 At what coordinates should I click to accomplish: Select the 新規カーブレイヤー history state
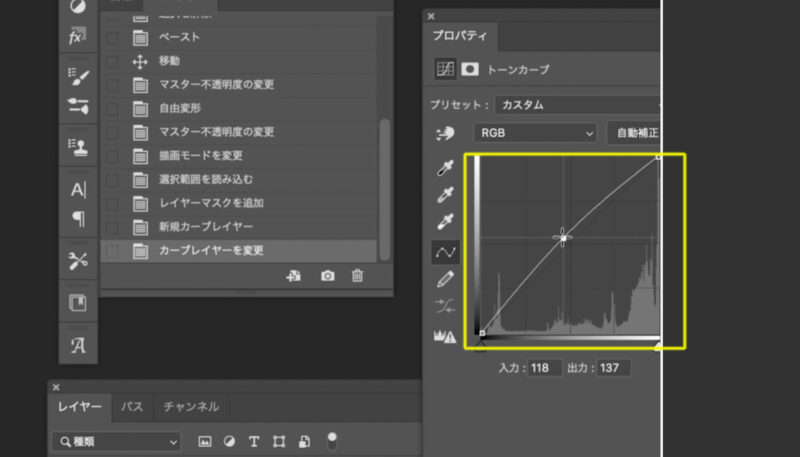239,227
